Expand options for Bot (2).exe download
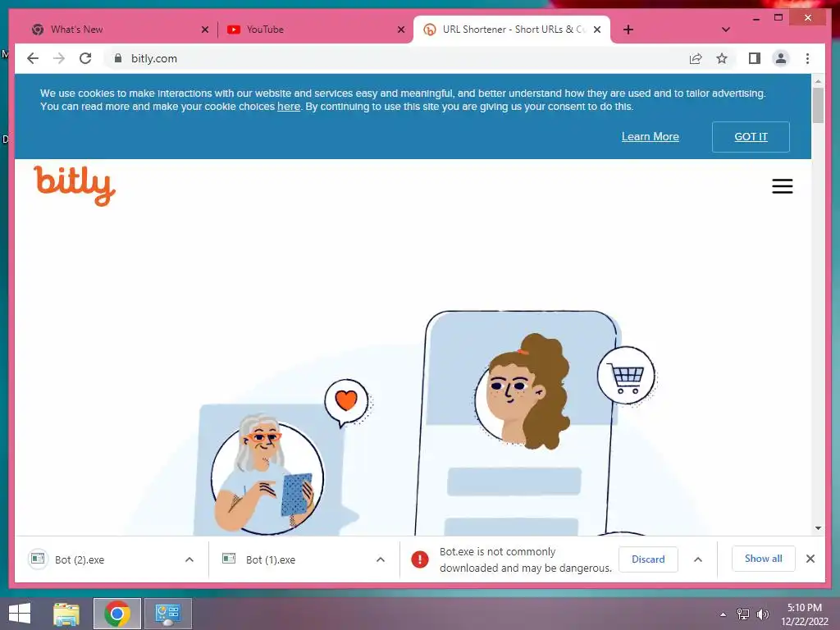Viewport: 840px width, 630px height. 189,559
